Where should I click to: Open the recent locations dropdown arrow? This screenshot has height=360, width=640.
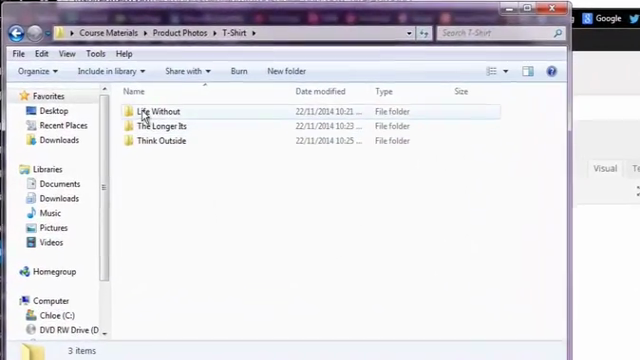click(x=47, y=33)
